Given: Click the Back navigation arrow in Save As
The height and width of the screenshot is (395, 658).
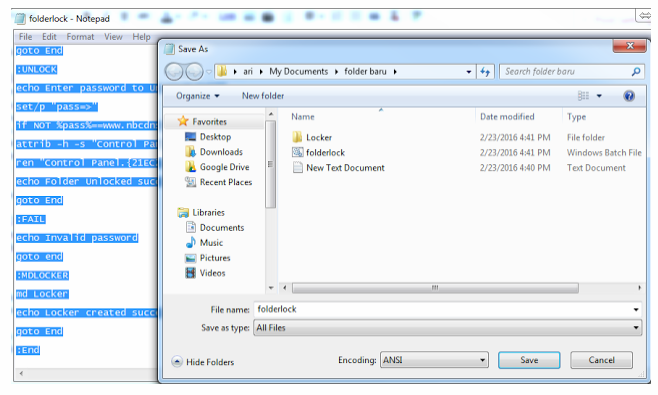Looking at the screenshot, I should pyautogui.click(x=174, y=72).
